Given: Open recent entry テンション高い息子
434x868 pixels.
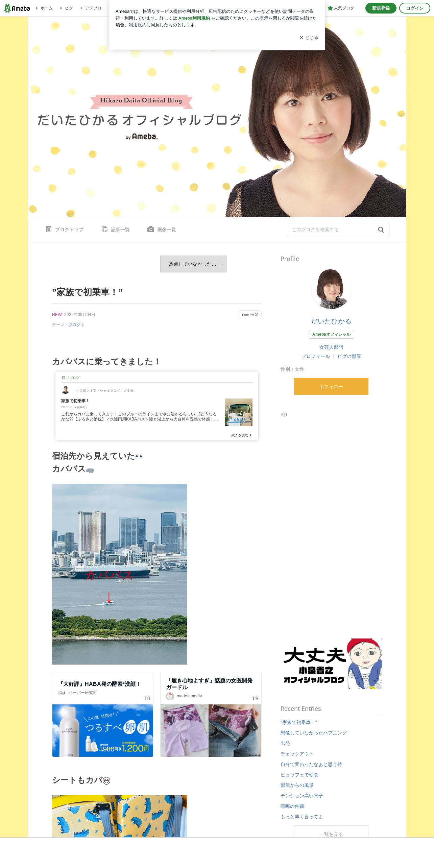Looking at the screenshot, I should (302, 796).
